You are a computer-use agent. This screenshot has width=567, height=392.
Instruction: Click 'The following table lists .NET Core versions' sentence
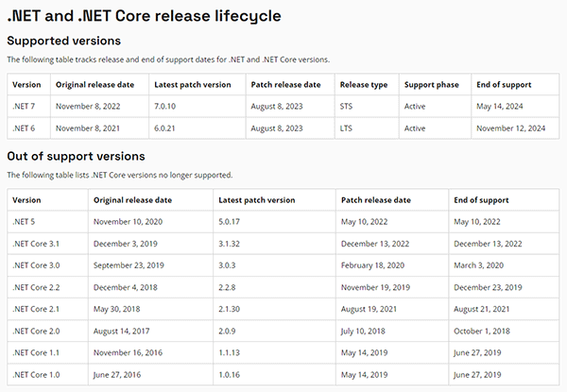click(x=120, y=175)
